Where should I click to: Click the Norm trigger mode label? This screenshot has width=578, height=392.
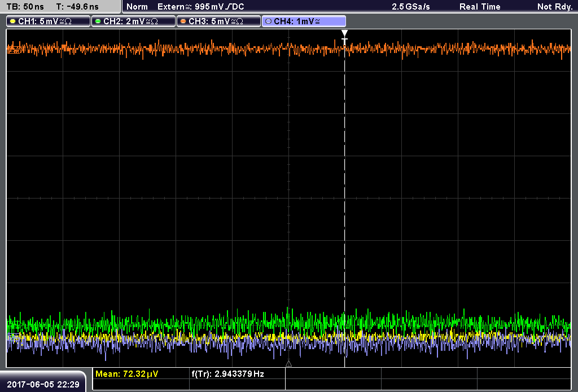(137, 7)
